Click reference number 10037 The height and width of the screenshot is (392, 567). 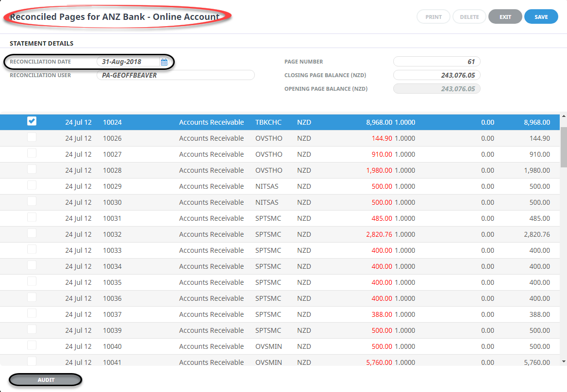[x=112, y=314]
